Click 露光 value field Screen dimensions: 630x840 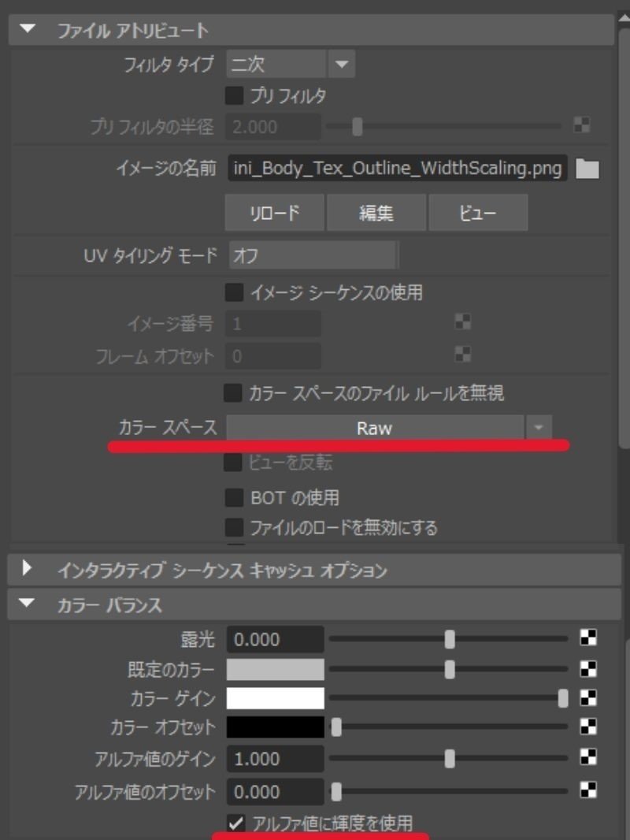click(275, 640)
